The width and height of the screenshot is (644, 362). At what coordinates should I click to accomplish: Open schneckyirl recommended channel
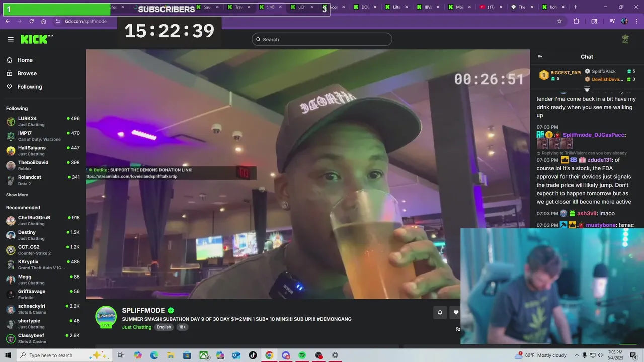pos(43,309)
